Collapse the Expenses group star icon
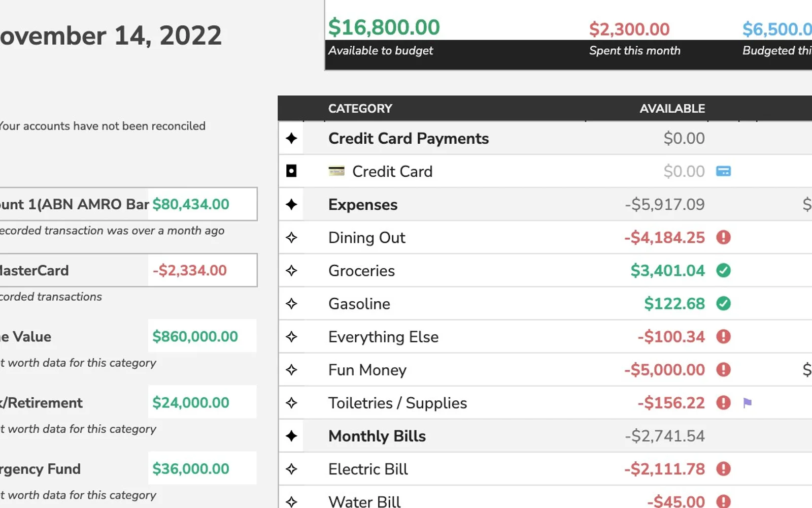This screenshot has height=508, width=812. tap(291, 204)
